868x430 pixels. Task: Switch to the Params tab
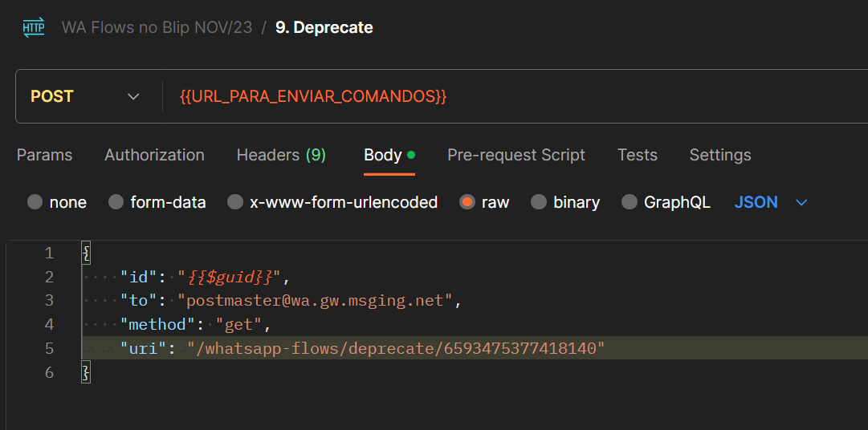45,155
